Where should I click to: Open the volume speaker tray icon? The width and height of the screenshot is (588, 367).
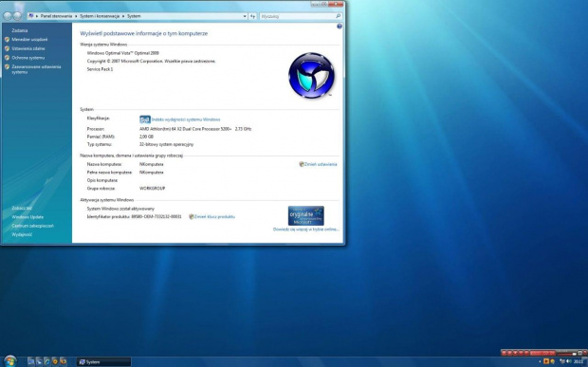coord(568,361)
